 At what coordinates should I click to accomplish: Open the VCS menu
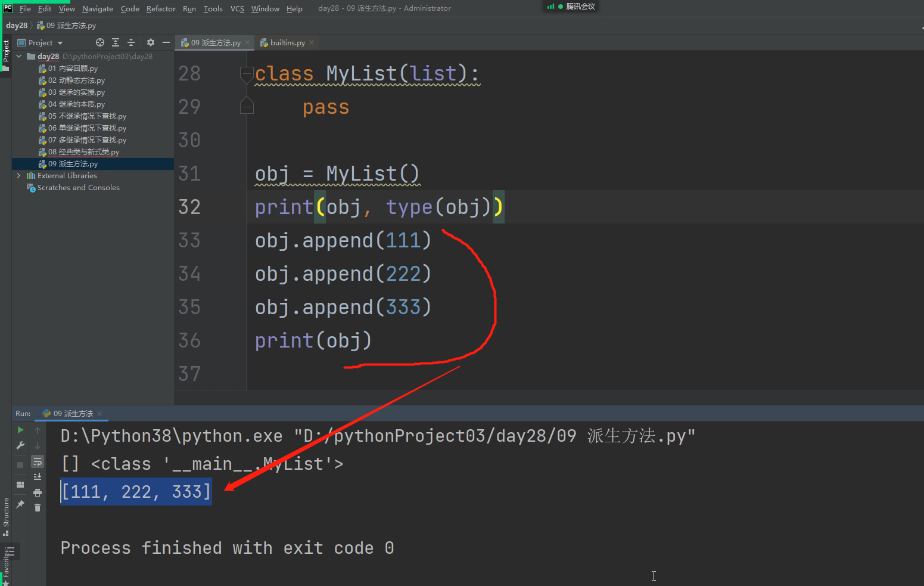click(x=237, y=8)
